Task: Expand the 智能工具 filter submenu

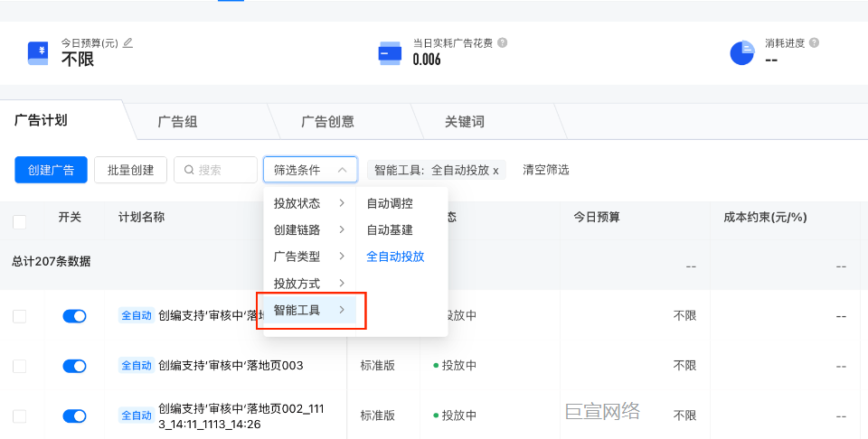Action: click(x=309, y=310)
